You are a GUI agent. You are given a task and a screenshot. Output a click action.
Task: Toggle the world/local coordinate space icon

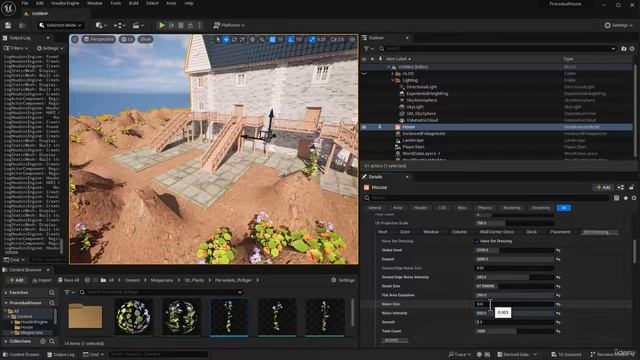[x=253, y=40]
